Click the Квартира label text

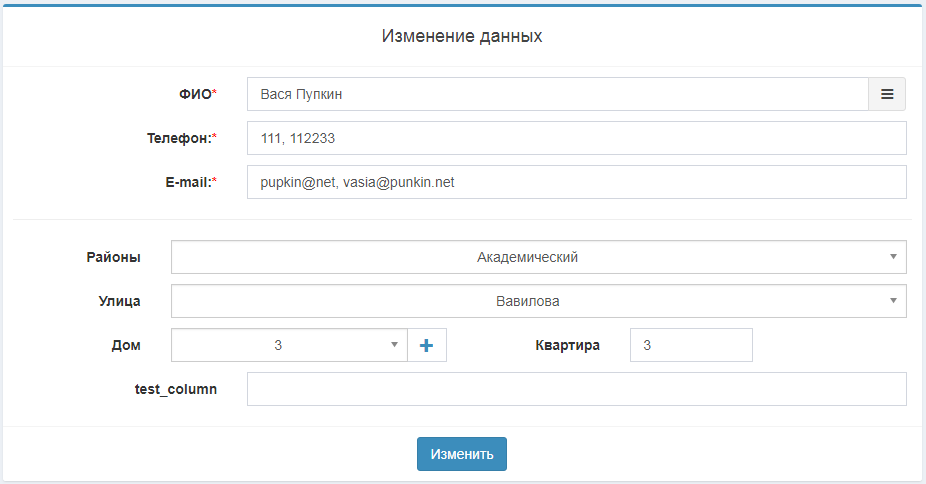(566, 345)
